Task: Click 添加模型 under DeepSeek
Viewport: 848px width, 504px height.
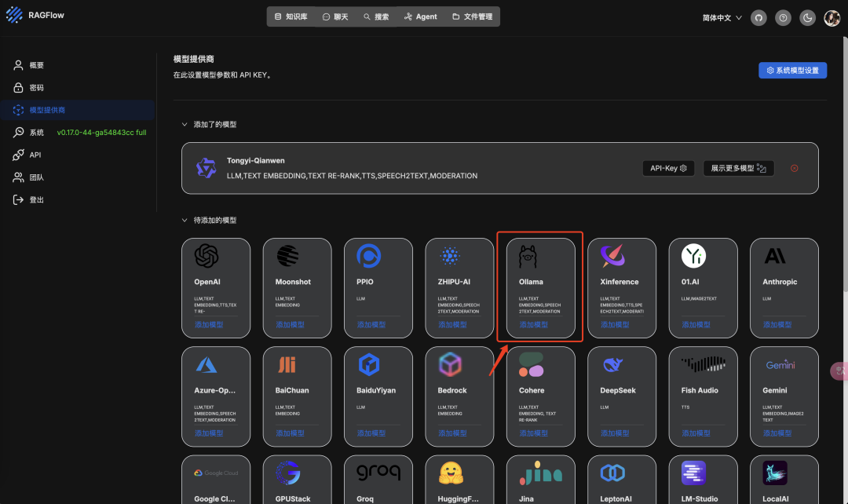Action: 614,433
